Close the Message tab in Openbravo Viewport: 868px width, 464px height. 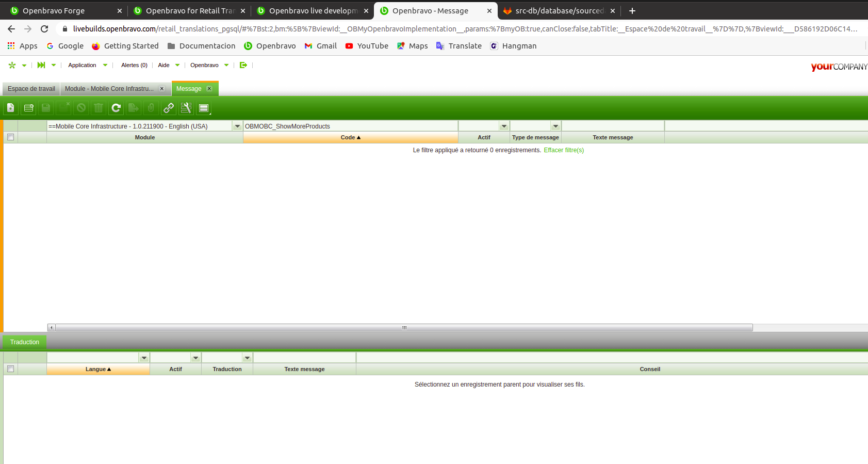pyautogui.click(x=209, y=89)
